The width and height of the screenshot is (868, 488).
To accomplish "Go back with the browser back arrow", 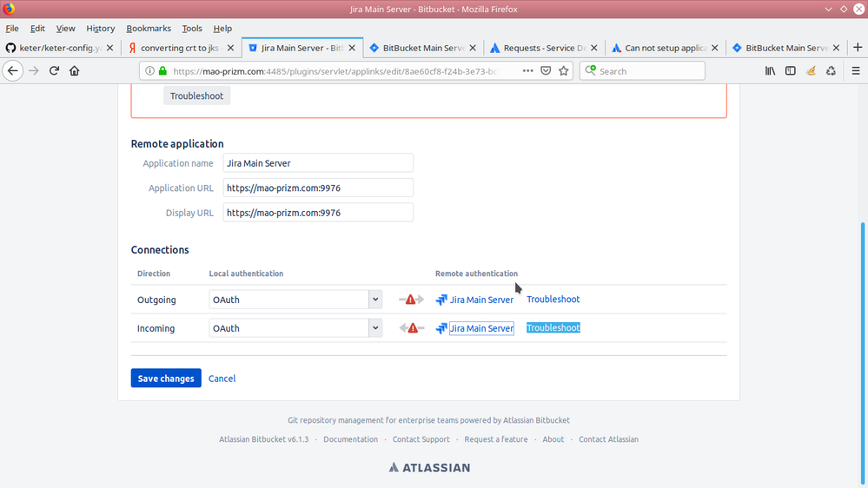I will (13, 71).
